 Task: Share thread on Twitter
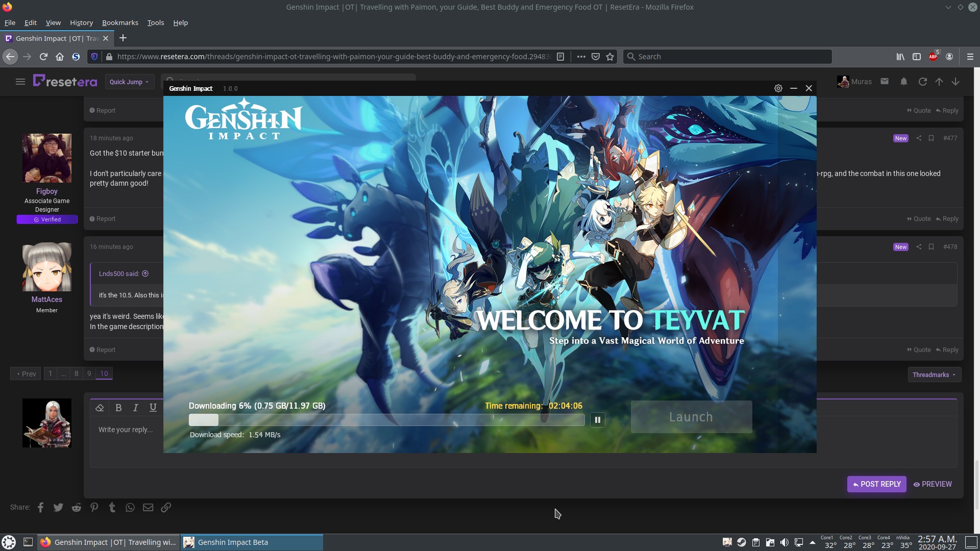[58, 508]
